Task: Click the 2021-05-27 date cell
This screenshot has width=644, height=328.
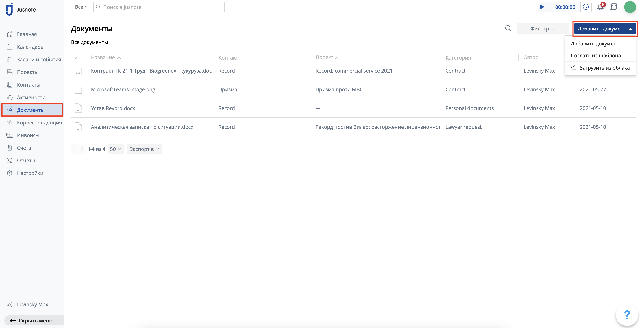Action: click(593, 89)
